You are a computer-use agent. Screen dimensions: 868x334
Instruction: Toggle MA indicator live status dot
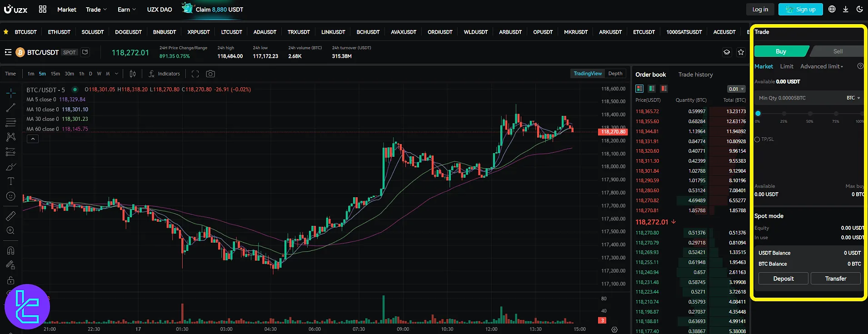coord(75,90)
